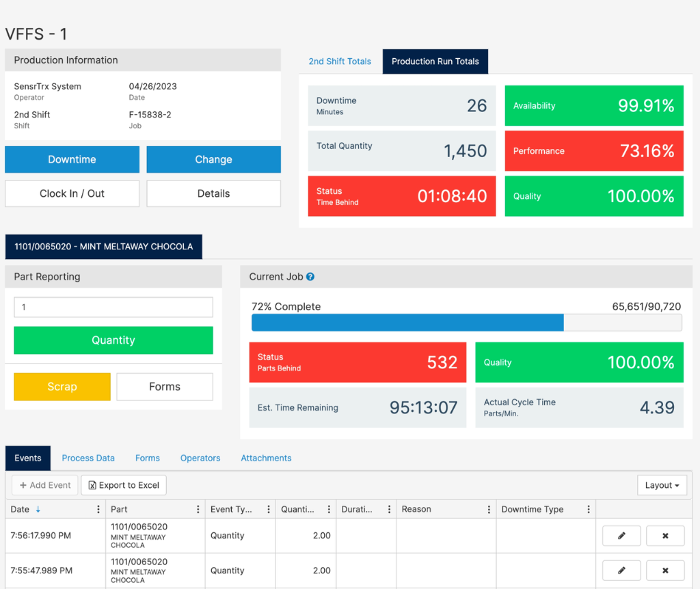The width and height of the screenshot is (700, 589).
Task: Switch to the Process Data tab
Action: [88, 458]
